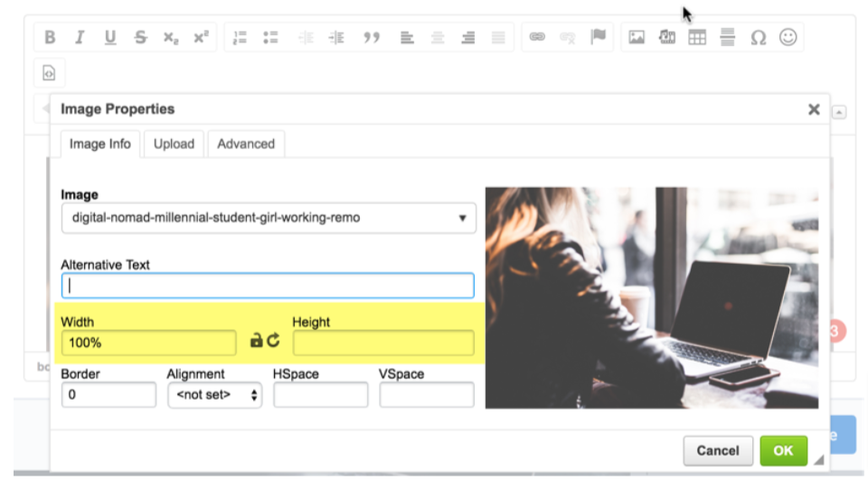Insert an emoji with the smiley icon

(x=788, y=37)
